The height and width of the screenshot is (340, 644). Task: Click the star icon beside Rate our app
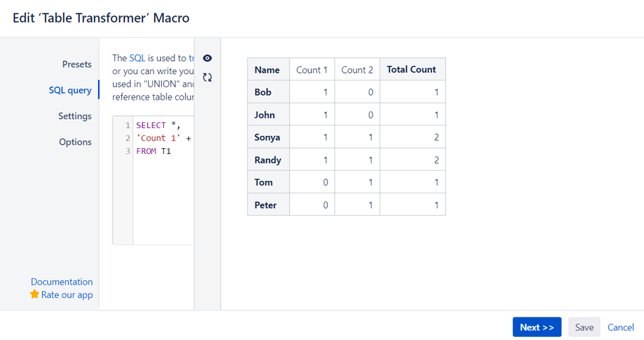35,294
